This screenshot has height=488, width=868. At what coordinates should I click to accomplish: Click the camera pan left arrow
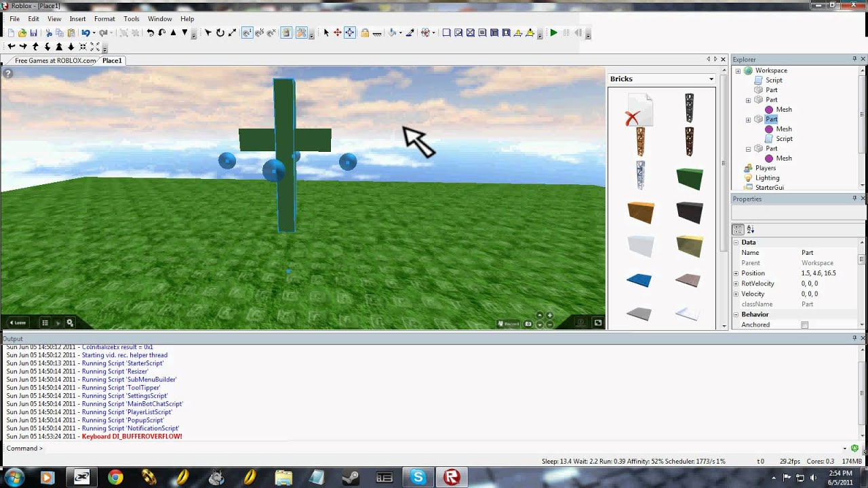point(12,47)
